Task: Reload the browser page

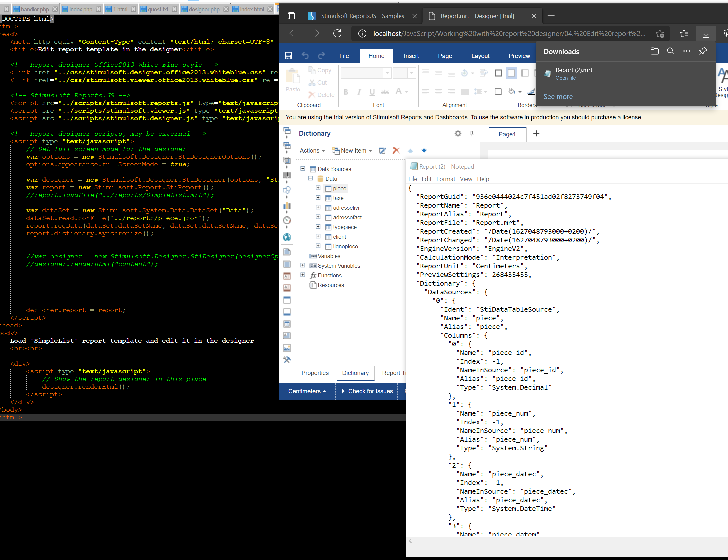Action: [337, 33]
